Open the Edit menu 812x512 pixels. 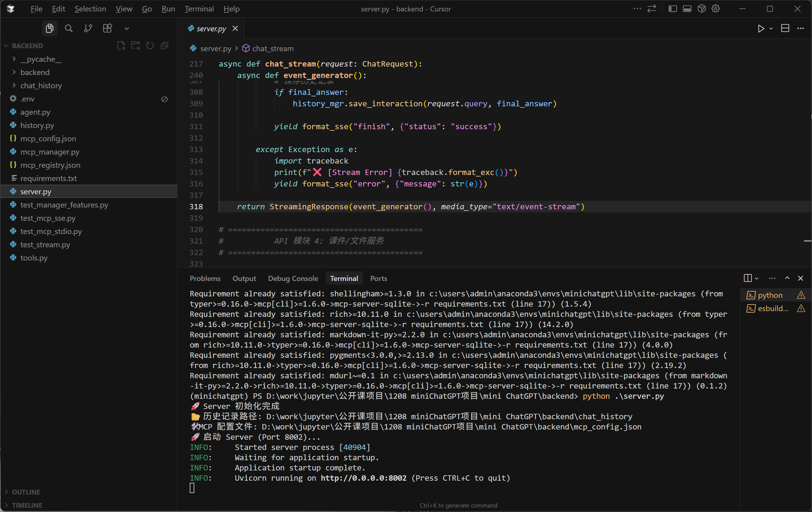coord(58,9)
